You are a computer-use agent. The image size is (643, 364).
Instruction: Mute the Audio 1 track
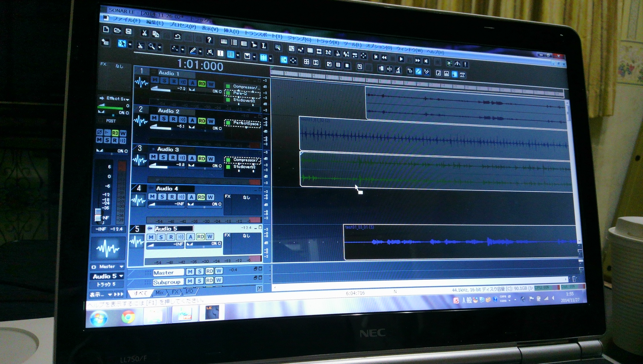pos(155,80)
